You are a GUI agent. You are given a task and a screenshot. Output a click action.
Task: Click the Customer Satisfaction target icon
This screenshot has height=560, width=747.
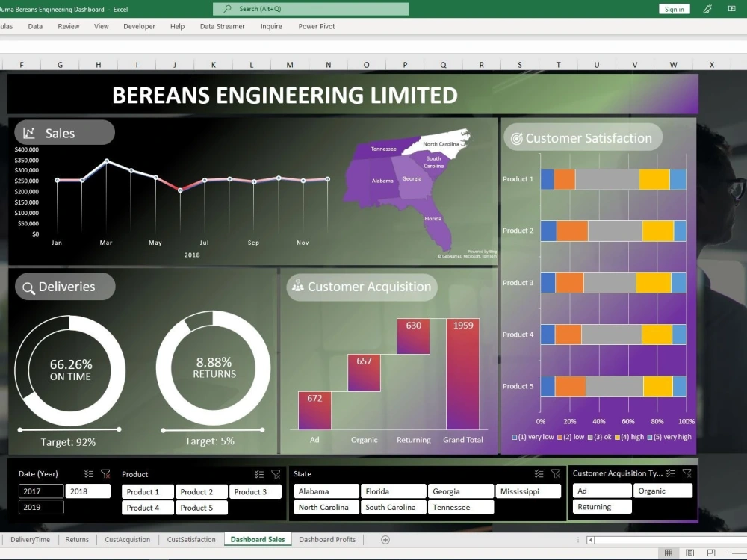(x=516, y=137)
